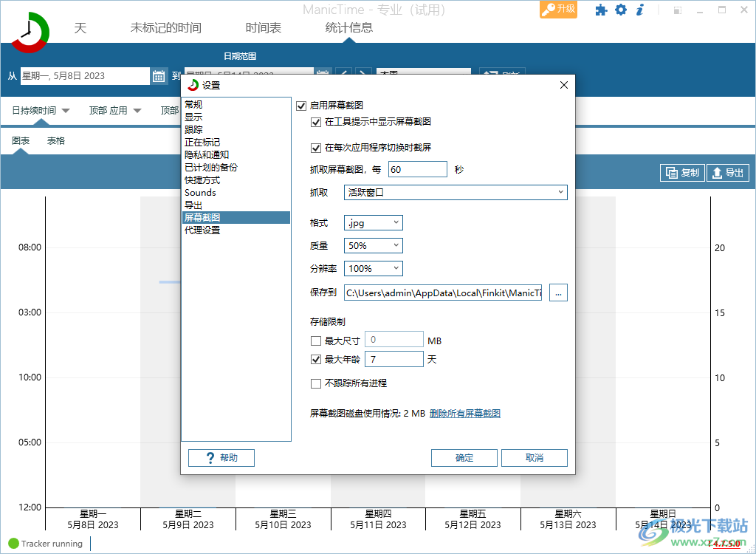756x554 pixels.
Task: Click the info 'i' icon
Action: (x=640, y=10)
